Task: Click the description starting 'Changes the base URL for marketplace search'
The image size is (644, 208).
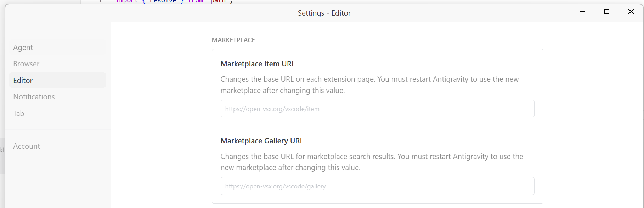Action: [372, 162]
